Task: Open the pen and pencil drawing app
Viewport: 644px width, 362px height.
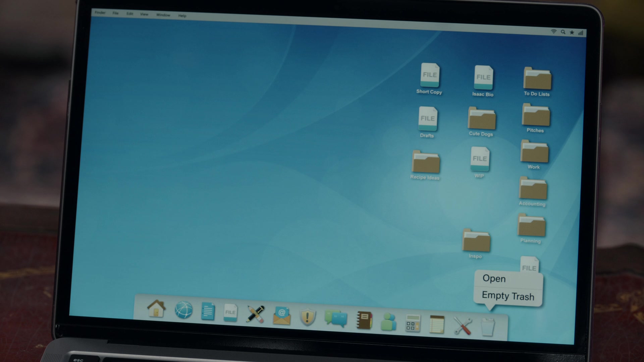Action: point(255,314)
